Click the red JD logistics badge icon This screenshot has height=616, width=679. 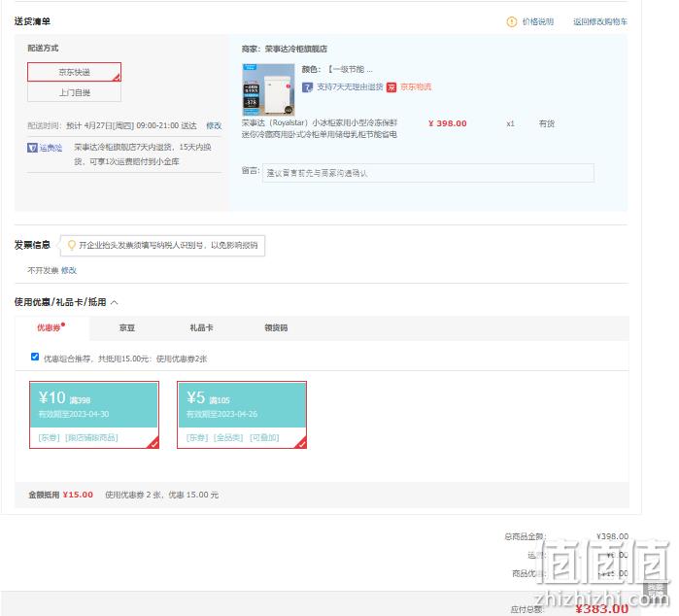pyautogui.click(x=391, y=87)
